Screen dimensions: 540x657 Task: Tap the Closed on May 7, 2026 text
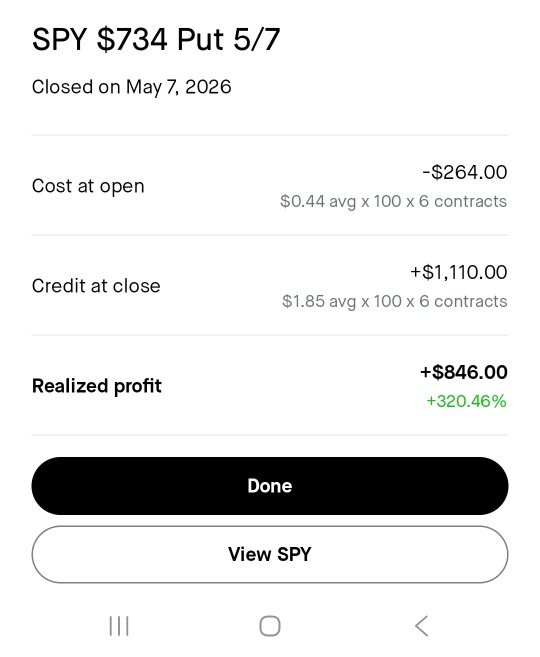[x=132, y=87]
